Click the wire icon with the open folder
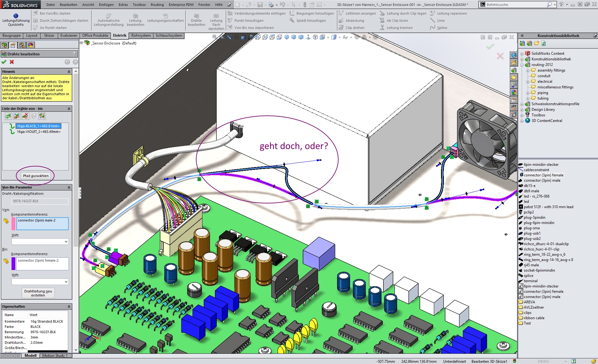This screenshot has height=364, width=598. pos(17,116)
